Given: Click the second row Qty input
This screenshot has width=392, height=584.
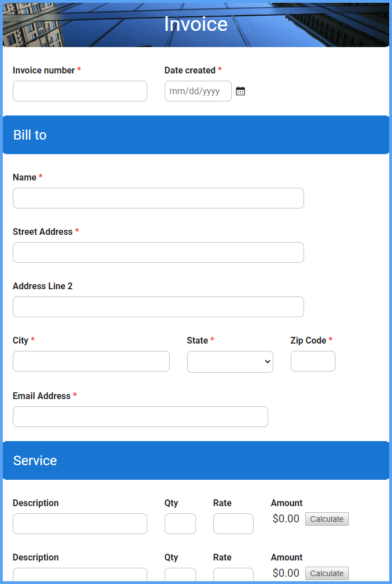Looking at the screenshot, I should pos(180,574).
